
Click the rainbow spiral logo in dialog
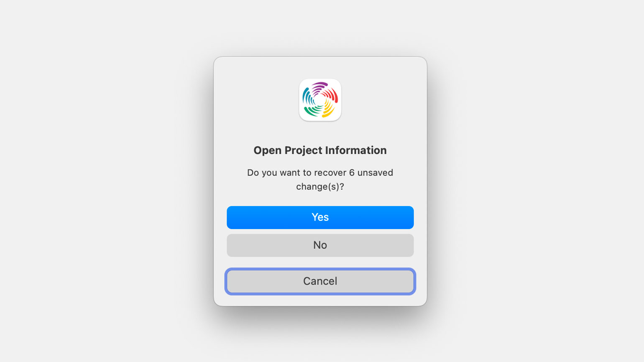(320, 100)
